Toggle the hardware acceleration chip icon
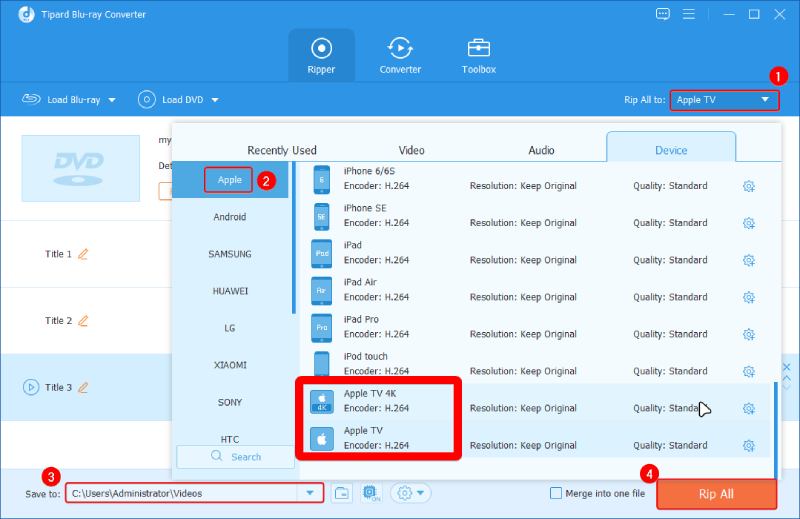Screen dimensions: 800x519 (370, 493)
